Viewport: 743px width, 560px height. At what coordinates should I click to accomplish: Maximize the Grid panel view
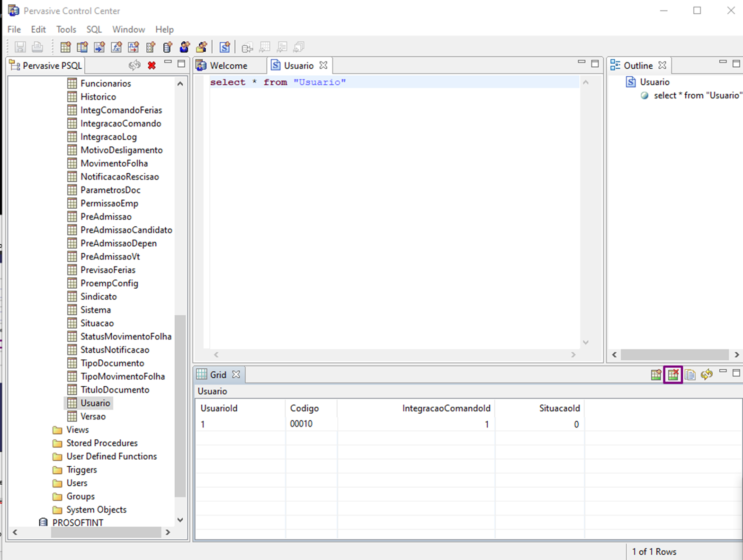736,373
